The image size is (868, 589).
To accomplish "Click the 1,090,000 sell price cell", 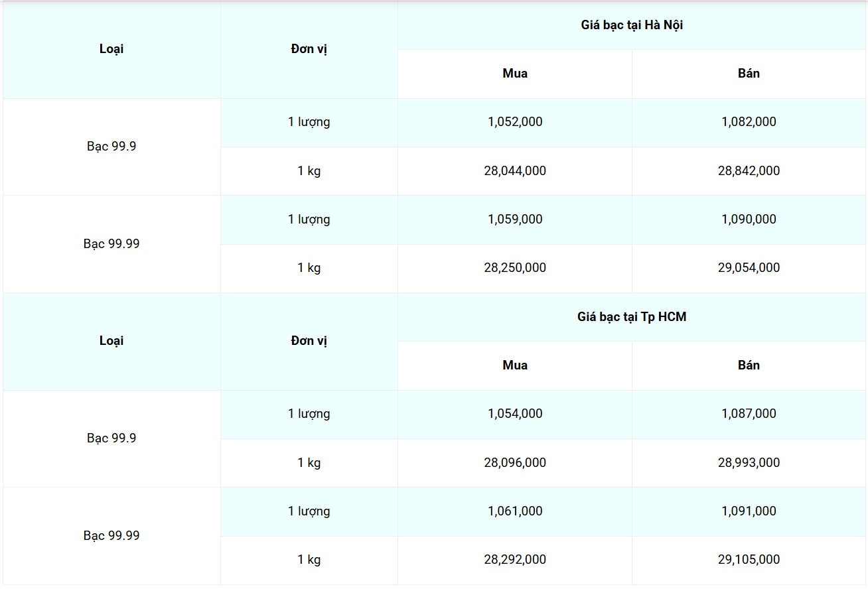I will [749, 220].
